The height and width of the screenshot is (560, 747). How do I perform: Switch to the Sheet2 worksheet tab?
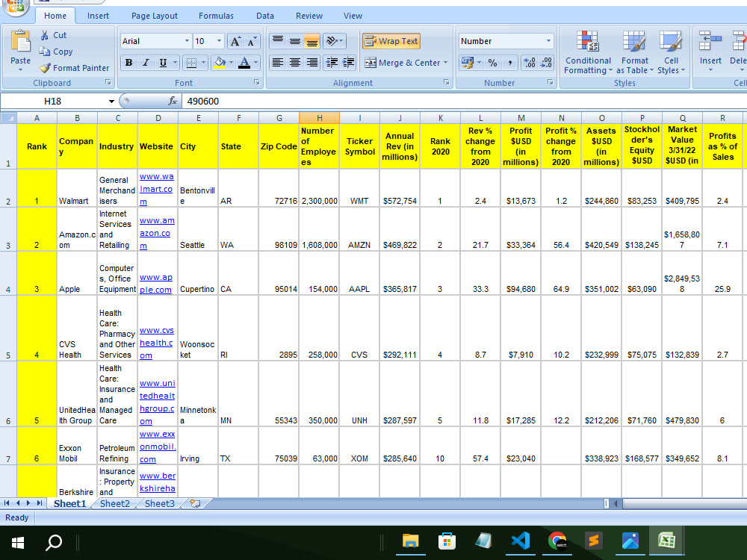point(115,504)
